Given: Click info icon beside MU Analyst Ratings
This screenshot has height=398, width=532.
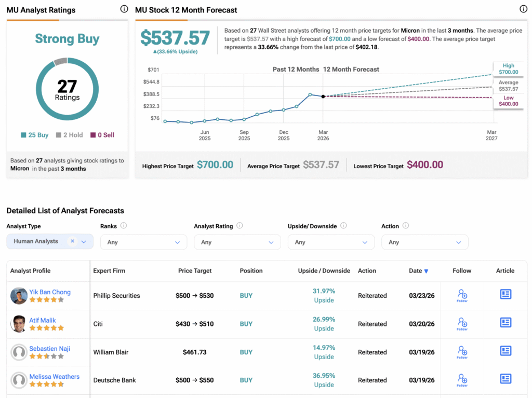Looking at the screenshot, I should [124, 9].
